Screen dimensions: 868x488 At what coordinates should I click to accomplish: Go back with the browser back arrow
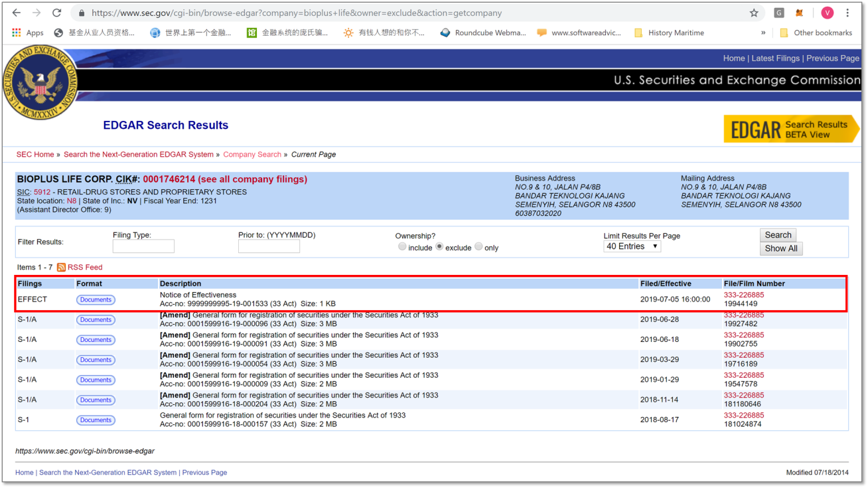pyautogui.click(x=17, y=13)
